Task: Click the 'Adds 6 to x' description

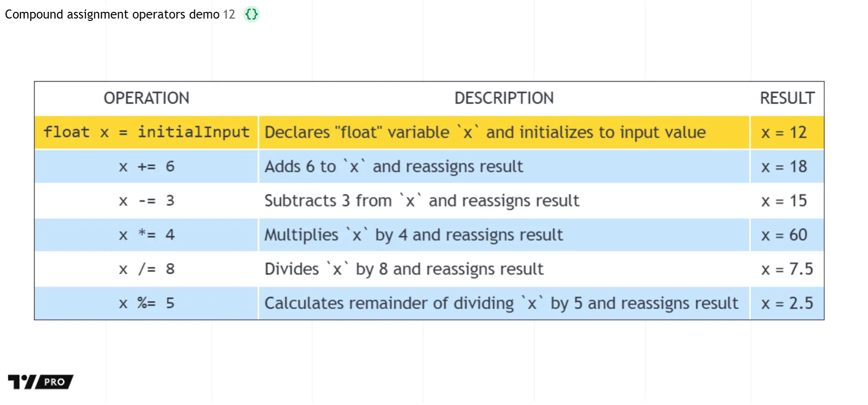Action: click(x=394, y=166)
